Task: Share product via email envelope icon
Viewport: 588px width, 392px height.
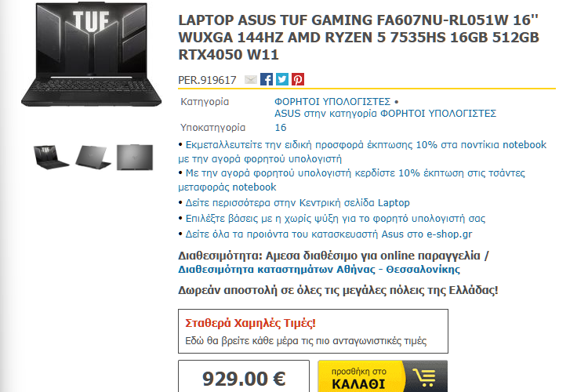Action: coord(251,79)
